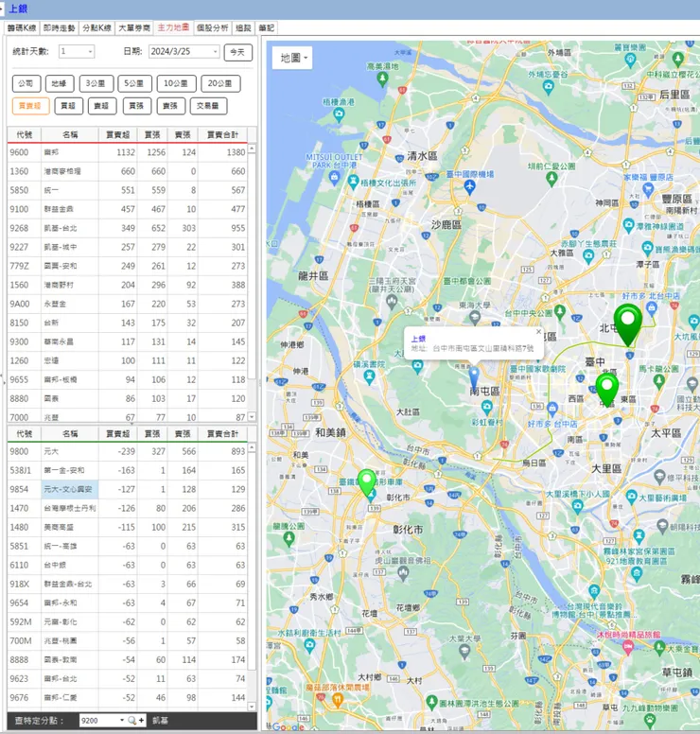Select the 3公里 radius button
Viewport: 700px width, 734px height.
point(96,83)
